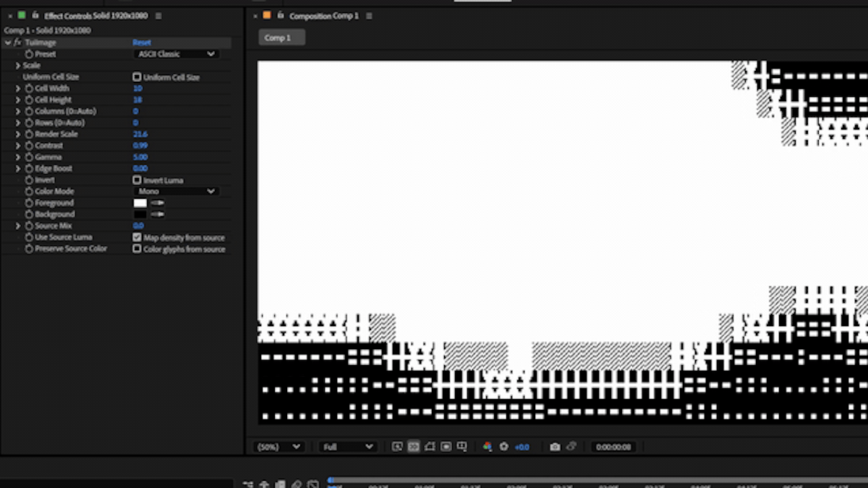Open the Effect Controls panel menu
This screenshot has width=868, height=488.
pyautogui.click(x=158, y=16)
